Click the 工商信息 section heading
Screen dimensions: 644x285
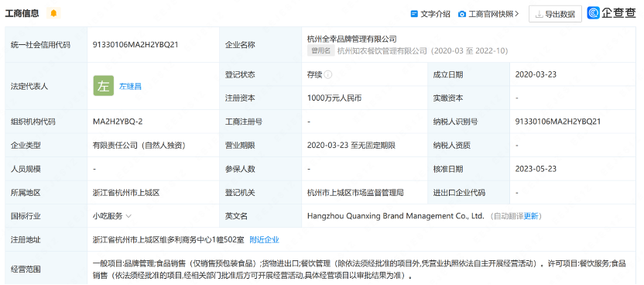[22, 13]
